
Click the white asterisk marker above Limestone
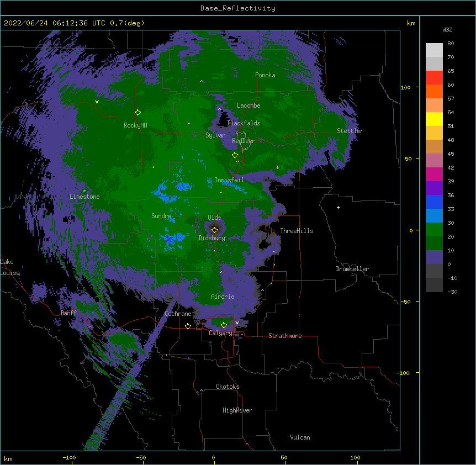click(84, 191)
